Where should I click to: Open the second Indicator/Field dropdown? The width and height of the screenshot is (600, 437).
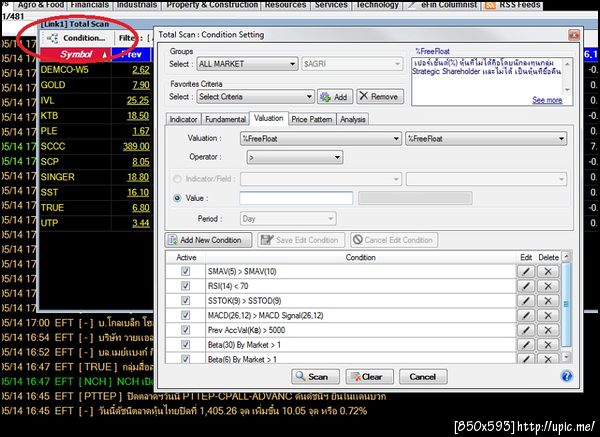pos(486,179)
